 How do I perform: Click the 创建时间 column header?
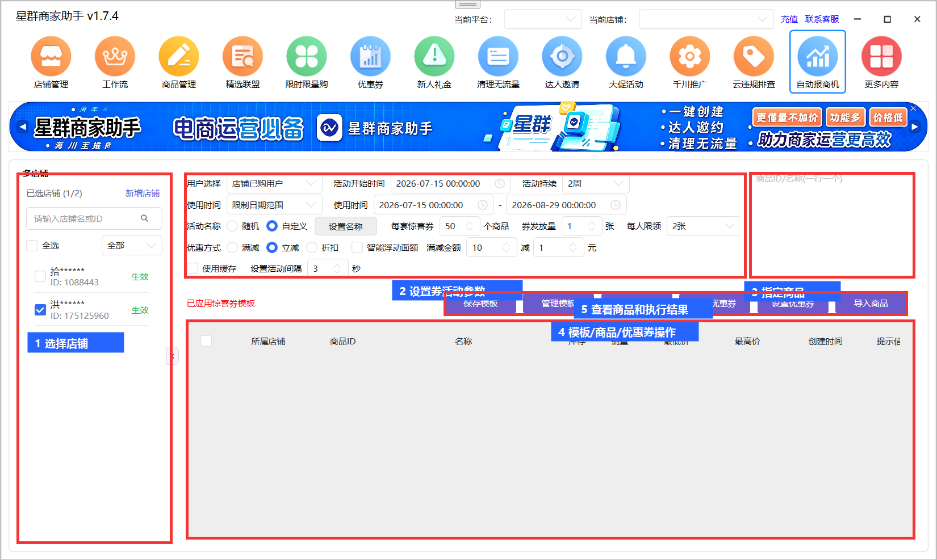click(826, 342)
